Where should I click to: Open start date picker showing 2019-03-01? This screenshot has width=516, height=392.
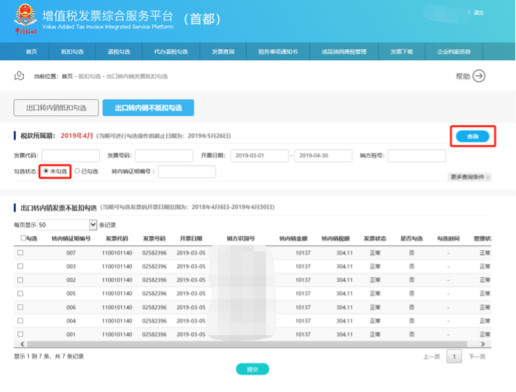259,156
